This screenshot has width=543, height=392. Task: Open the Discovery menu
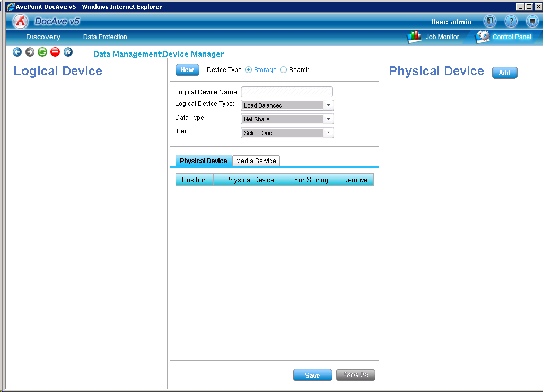43,37
